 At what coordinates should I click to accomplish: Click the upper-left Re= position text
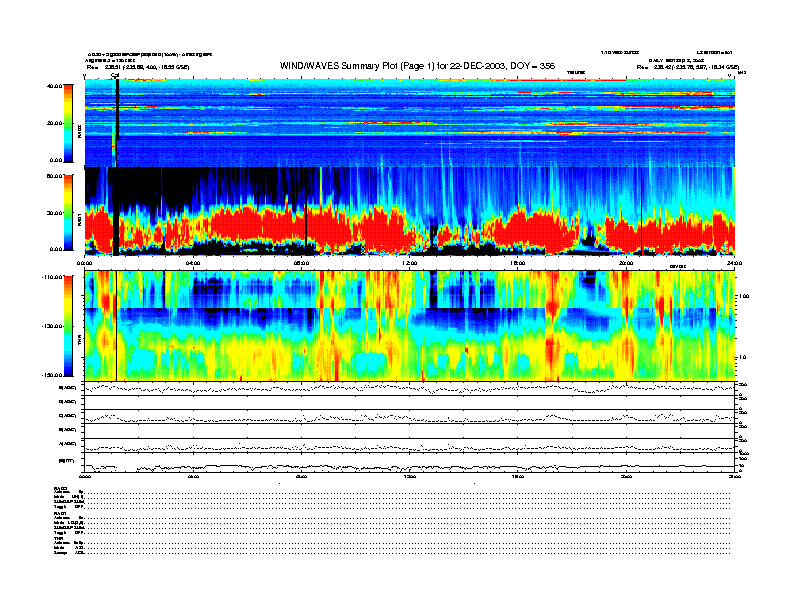click(x=138, y=67)
